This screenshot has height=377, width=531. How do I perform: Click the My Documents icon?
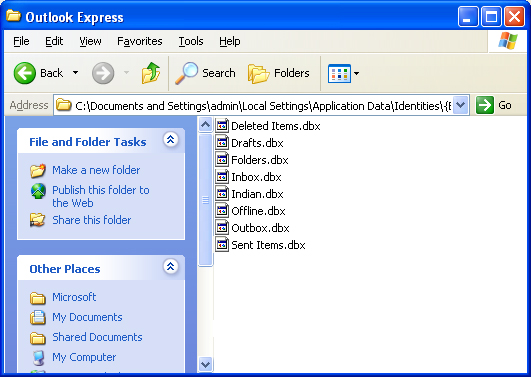pos(38,318)
